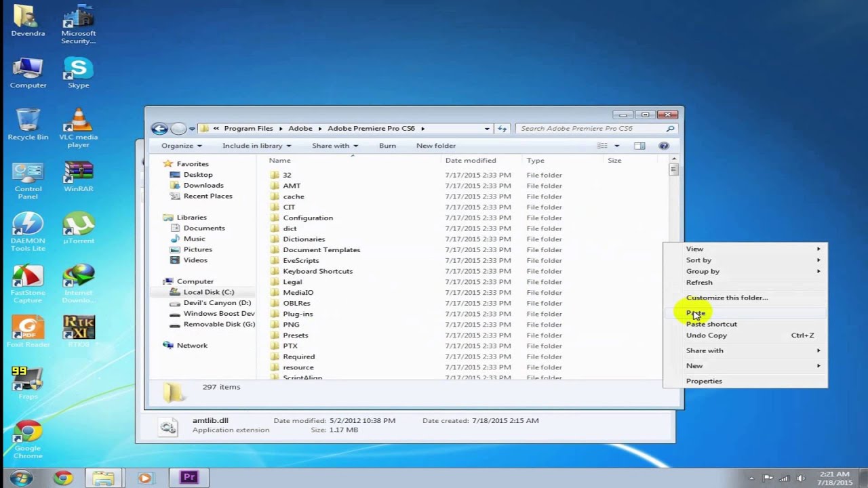Sort by the Date modified column

pos(481,161)
